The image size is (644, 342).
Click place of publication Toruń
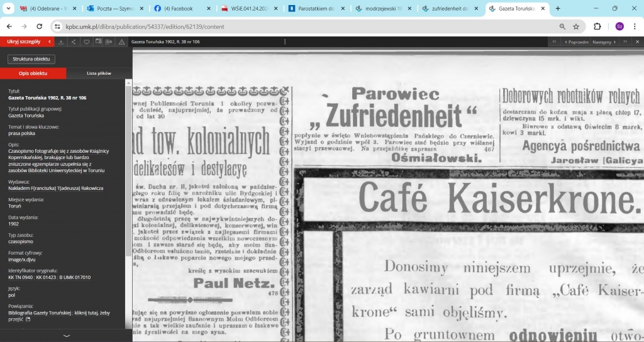click(14, 206)
